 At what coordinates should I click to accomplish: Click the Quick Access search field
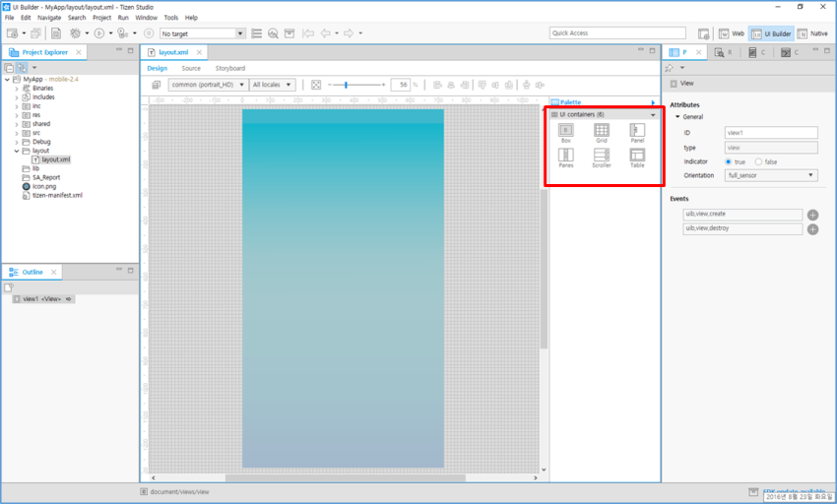(x=617, y=33)
